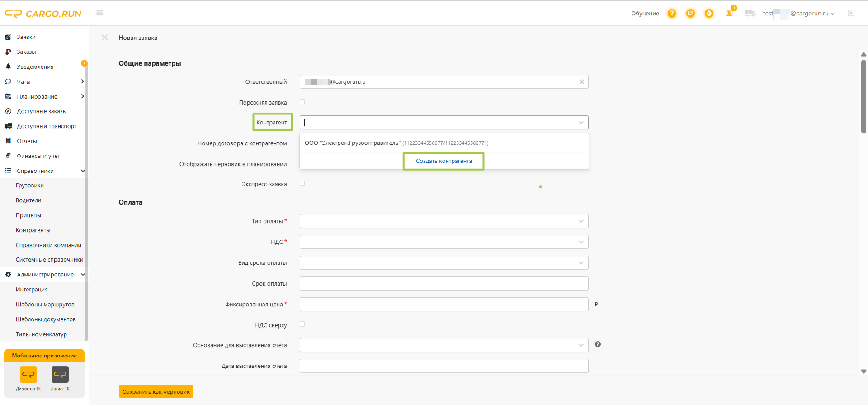Viewport: 868px width, 405px height.
Task: Tick the Порожняя заявка checkbox
Action: pos(302,102)
